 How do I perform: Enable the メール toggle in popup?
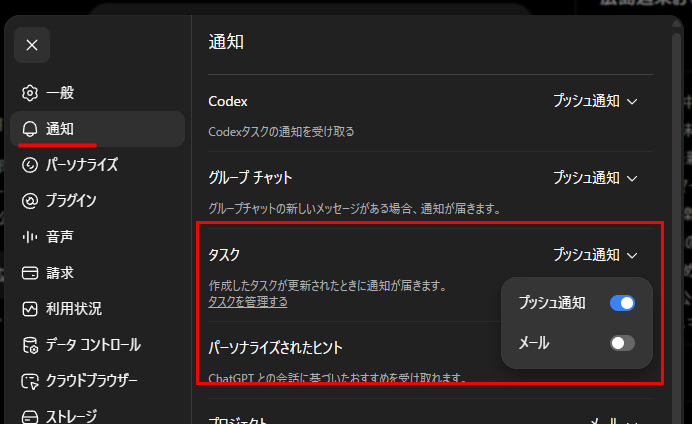[x=622, y=343]
